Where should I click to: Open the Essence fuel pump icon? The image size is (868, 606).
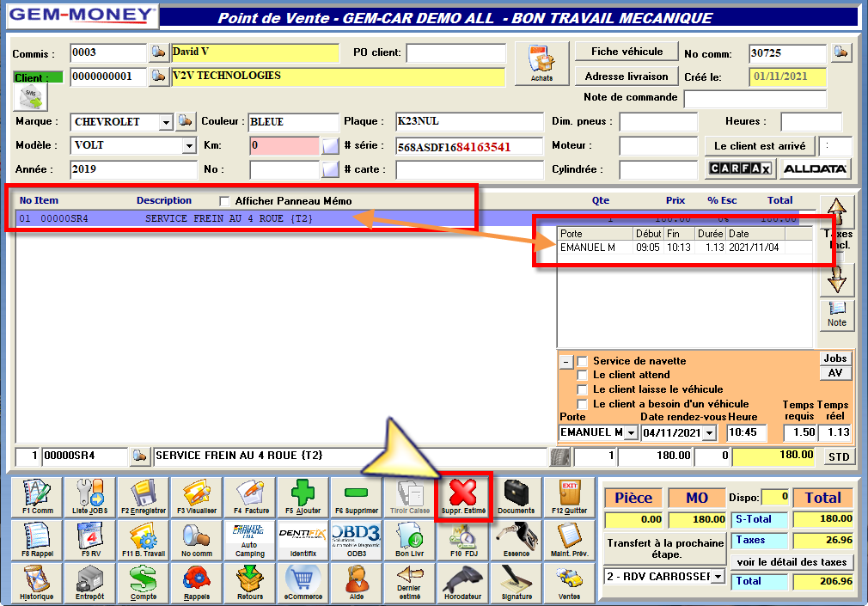tap(516, 540)
